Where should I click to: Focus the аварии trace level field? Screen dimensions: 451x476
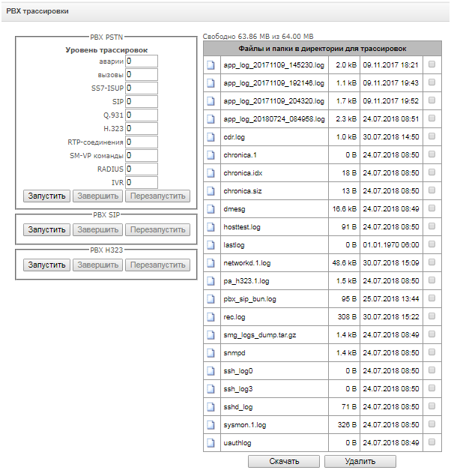[x=142, y=61]
